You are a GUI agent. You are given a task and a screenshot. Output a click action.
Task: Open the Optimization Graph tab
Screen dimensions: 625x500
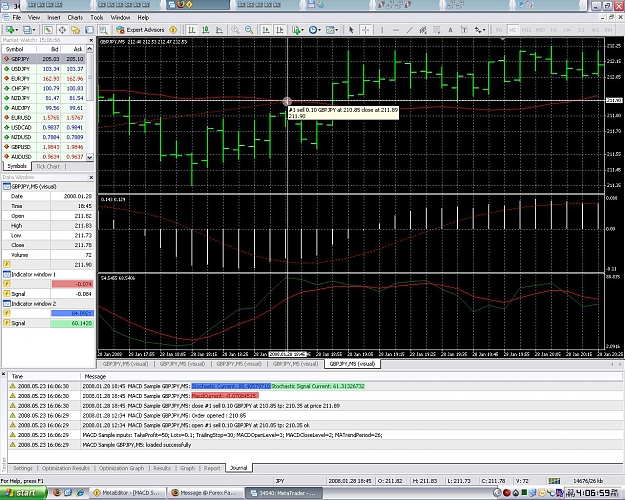[121, 468]
